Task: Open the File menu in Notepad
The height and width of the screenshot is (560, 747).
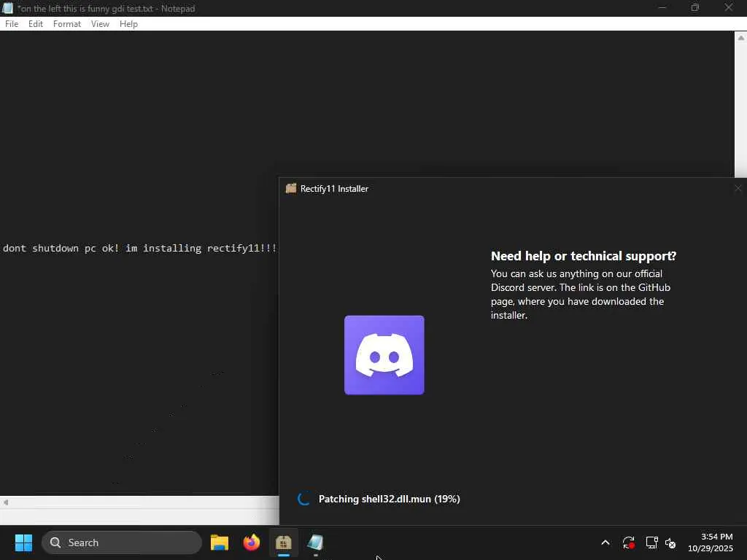Action: point(12,24)
